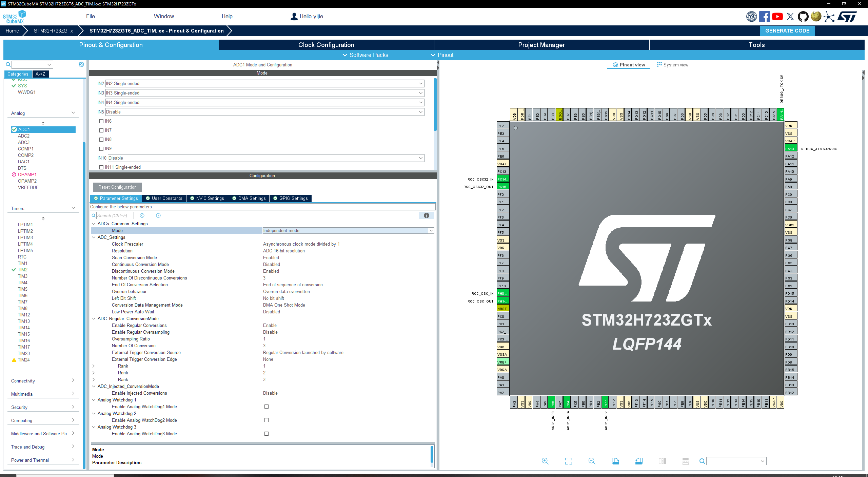Screen dimensions: 868x477
Task: Open the GitHub icon link
Action: coord(803,16)
